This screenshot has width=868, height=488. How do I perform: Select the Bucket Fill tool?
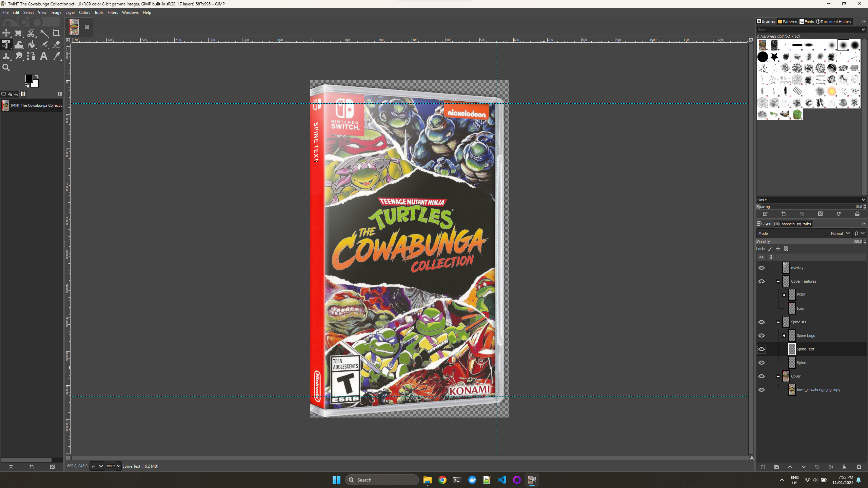pyautogui.click(x=31, y=45)
